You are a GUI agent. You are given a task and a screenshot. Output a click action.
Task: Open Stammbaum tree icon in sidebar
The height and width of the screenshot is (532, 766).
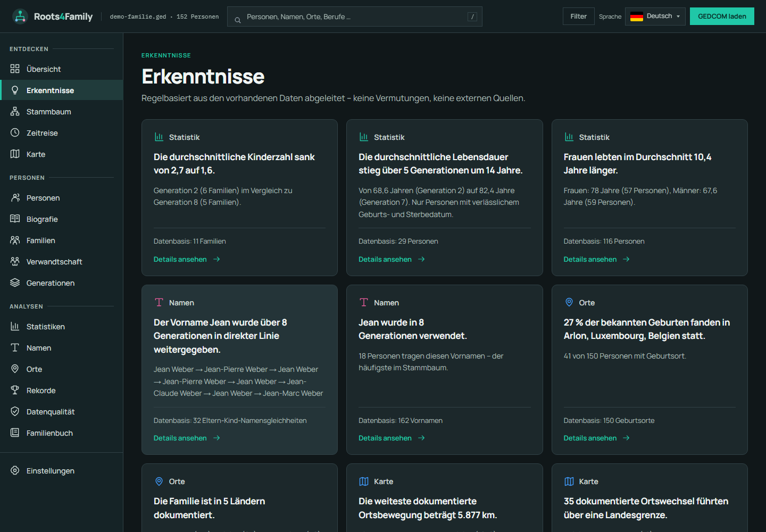[x=15, y=112]
